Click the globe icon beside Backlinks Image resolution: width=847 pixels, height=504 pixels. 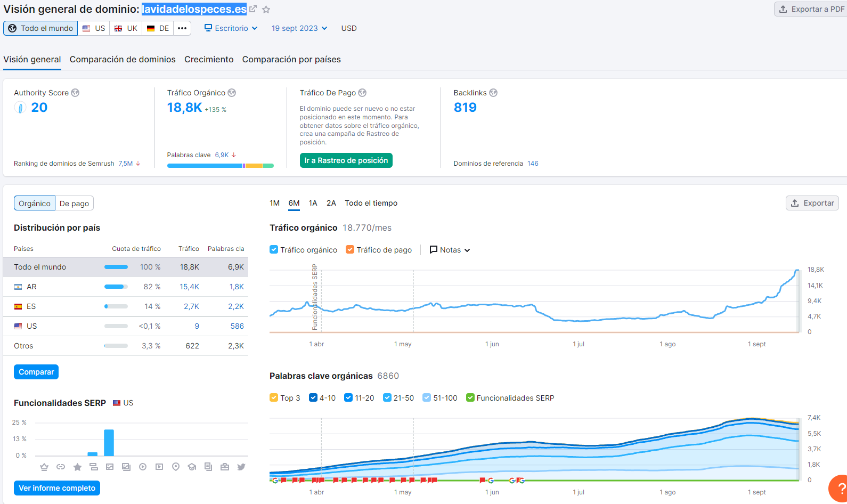pyautogui.click(x=493, y=93)
